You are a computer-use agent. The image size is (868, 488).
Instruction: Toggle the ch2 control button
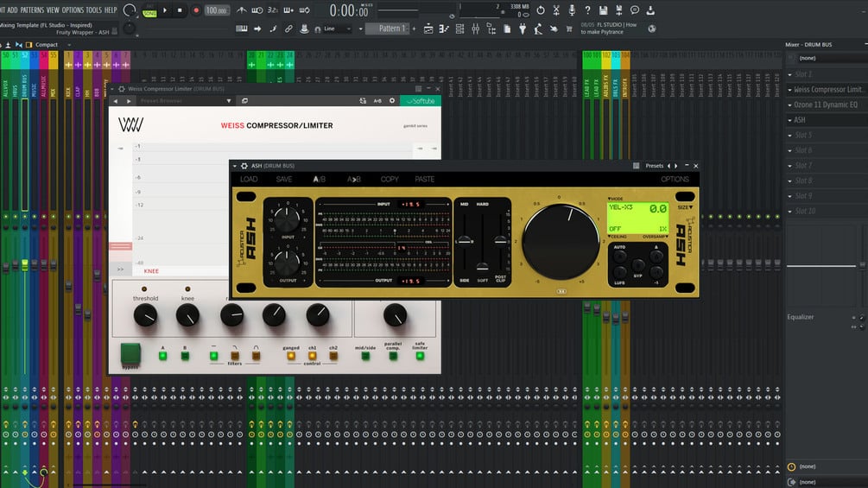333,356
